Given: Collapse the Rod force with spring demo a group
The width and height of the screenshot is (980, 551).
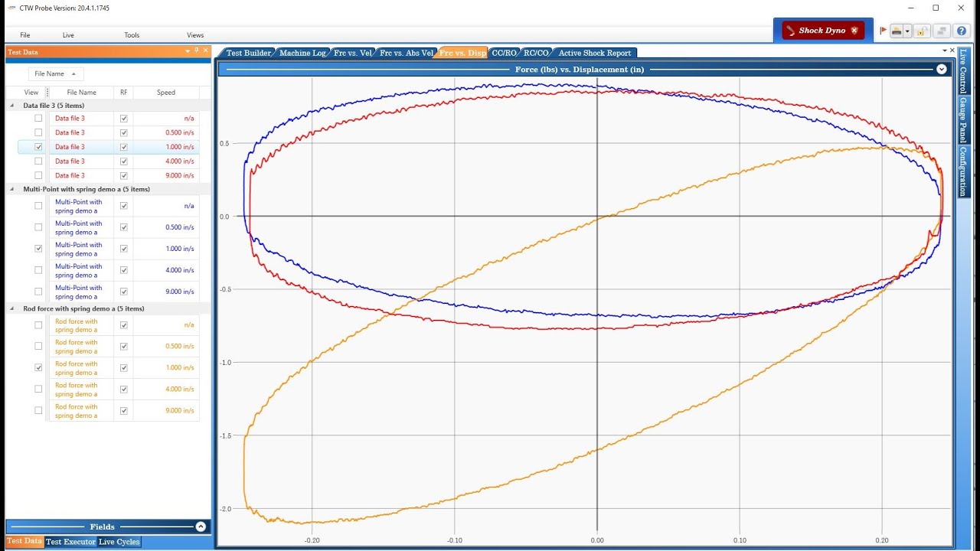Looking at the screenshot, I should pos(11,308).
